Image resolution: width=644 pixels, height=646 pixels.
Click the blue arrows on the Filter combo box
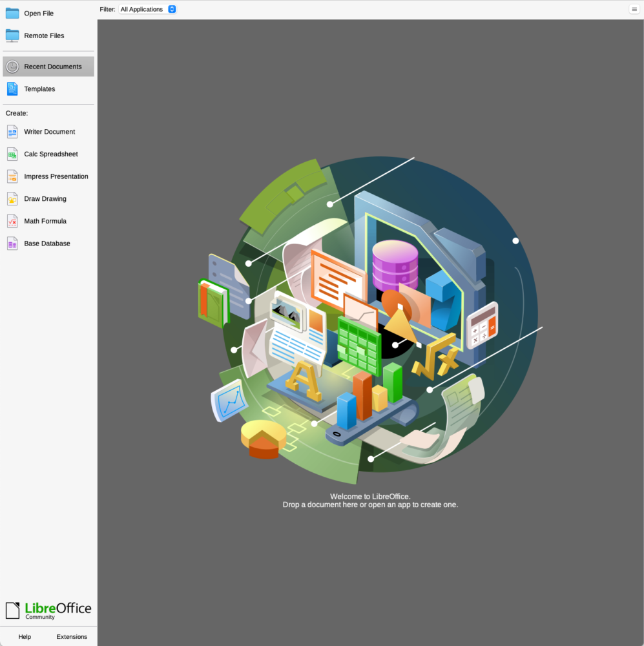(171, 9)
